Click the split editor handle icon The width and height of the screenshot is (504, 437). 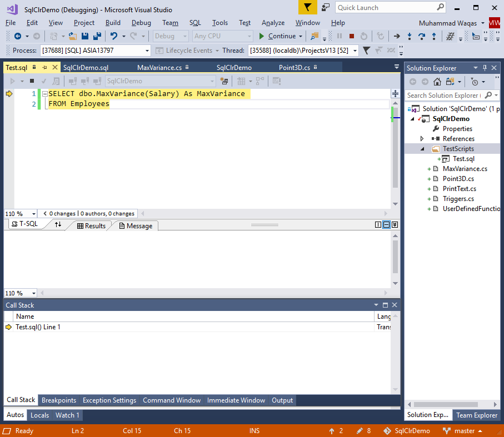click(395, 94)
